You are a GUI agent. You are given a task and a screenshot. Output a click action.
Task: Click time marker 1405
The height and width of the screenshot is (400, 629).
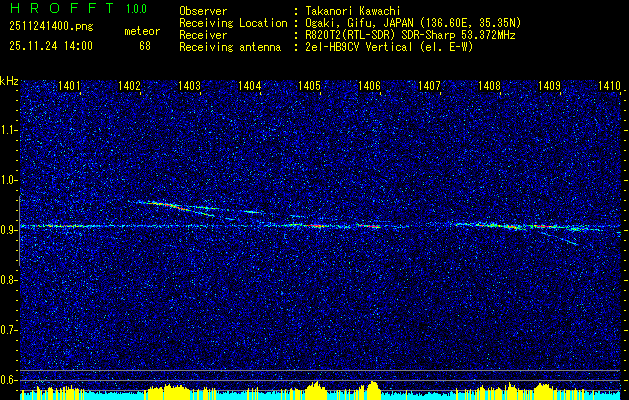point(309,85)
